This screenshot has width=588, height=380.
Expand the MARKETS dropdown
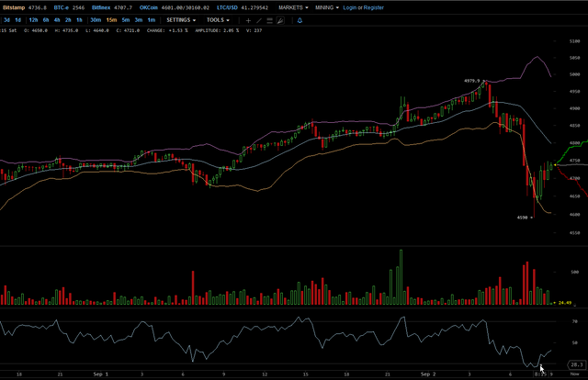click(x=293, y=7)
